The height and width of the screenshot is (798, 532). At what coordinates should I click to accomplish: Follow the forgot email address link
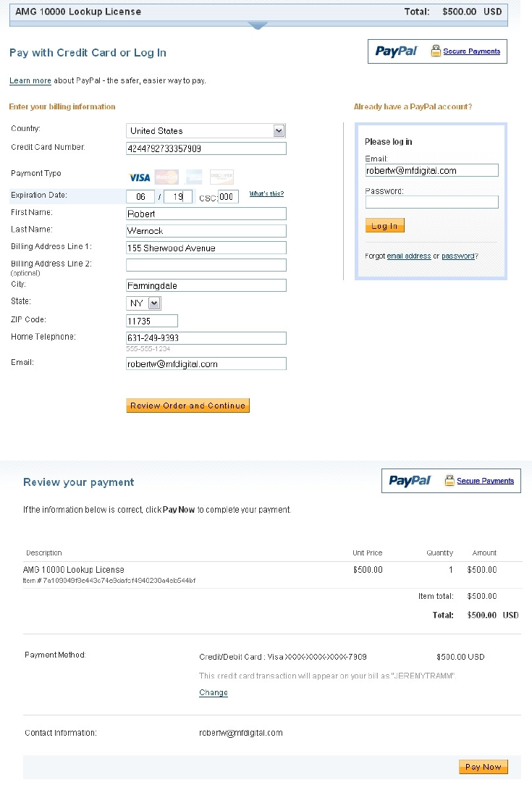tap(409, 256)
